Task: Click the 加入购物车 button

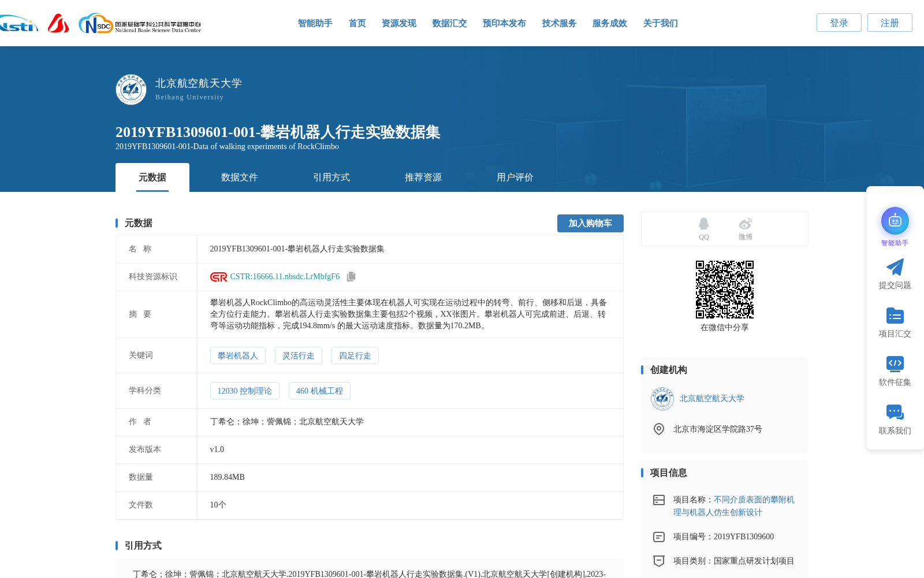Action: point(590,223)
